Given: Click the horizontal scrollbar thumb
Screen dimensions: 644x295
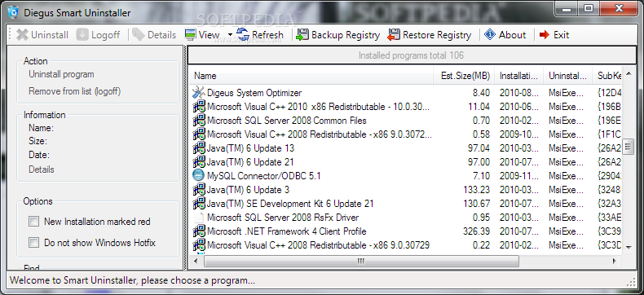Looking at the screenshot, I should [x=360, y=261].
